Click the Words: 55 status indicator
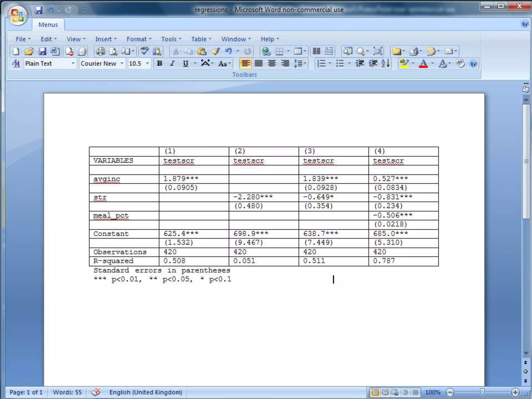The height and width of the screenshot is (399, 532). (x=67, y=392)
